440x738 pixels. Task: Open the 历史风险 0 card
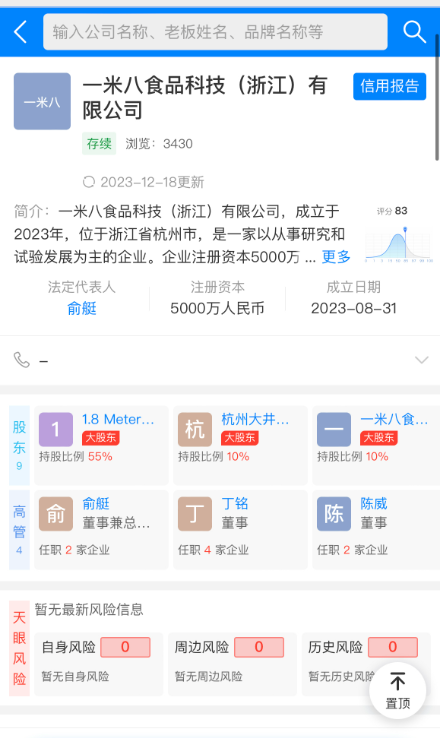(366, 664)
